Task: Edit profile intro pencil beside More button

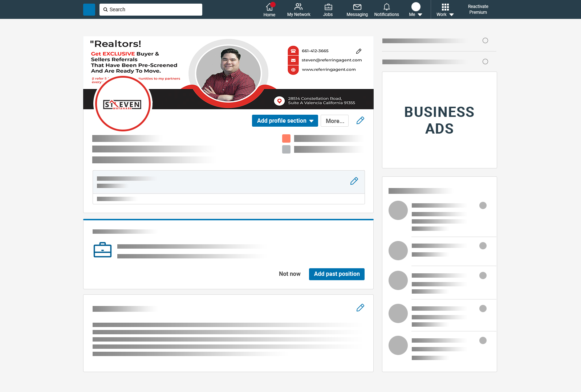Action: tap(360, 121)
